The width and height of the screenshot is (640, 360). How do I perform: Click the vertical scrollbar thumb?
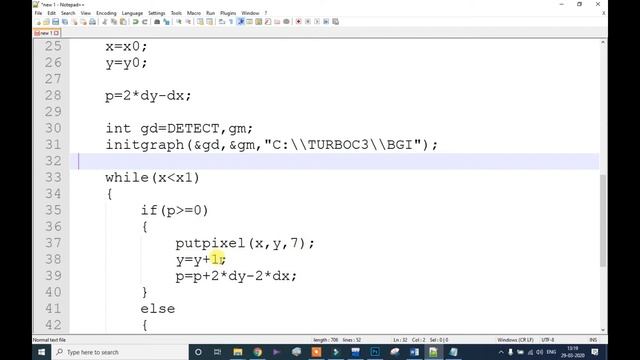tap(603, 220)
